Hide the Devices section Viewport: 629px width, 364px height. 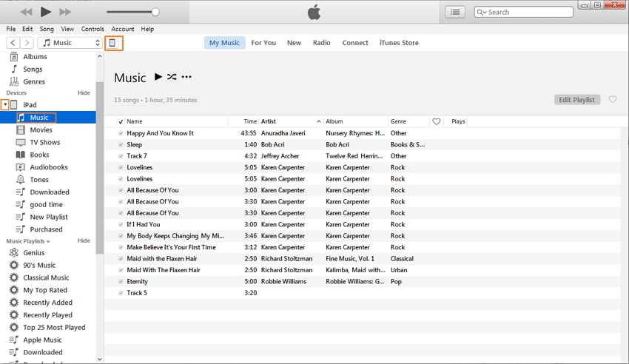tap(84, 92)
